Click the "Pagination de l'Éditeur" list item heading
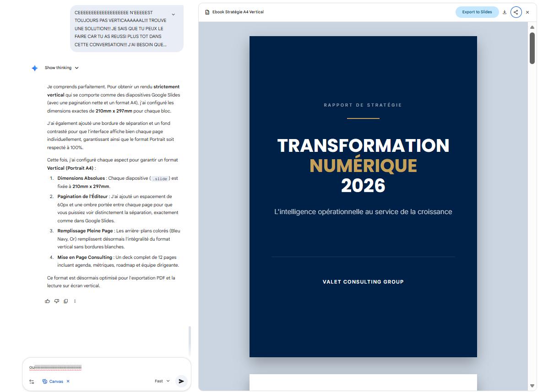Image resolution: width=543 pixels, height=392 pixels. pos(82,197)
